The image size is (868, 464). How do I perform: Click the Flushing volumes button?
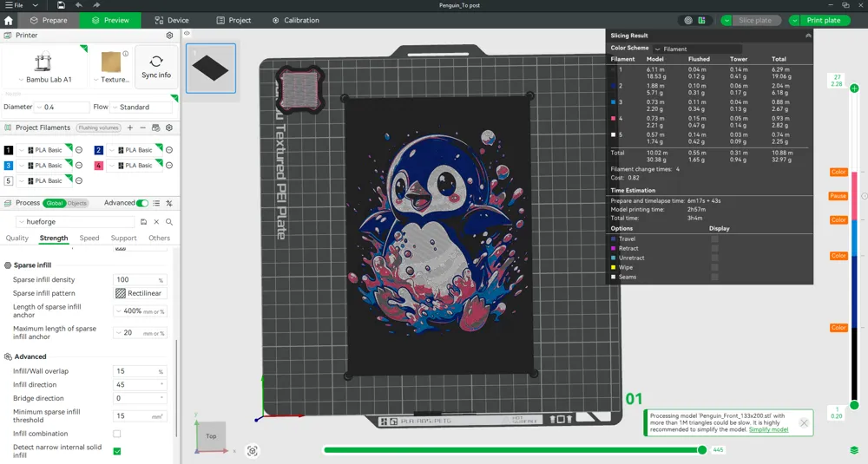point(99,127)
